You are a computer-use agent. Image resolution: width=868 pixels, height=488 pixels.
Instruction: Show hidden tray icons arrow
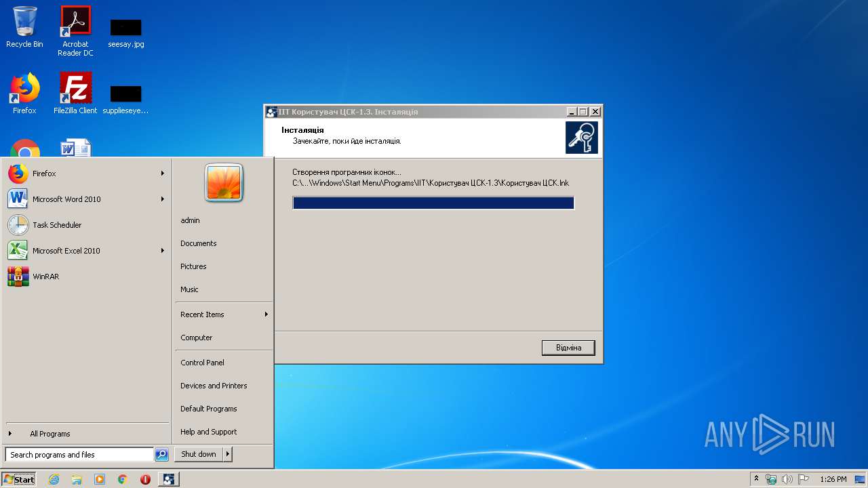[x=756, y=479]
